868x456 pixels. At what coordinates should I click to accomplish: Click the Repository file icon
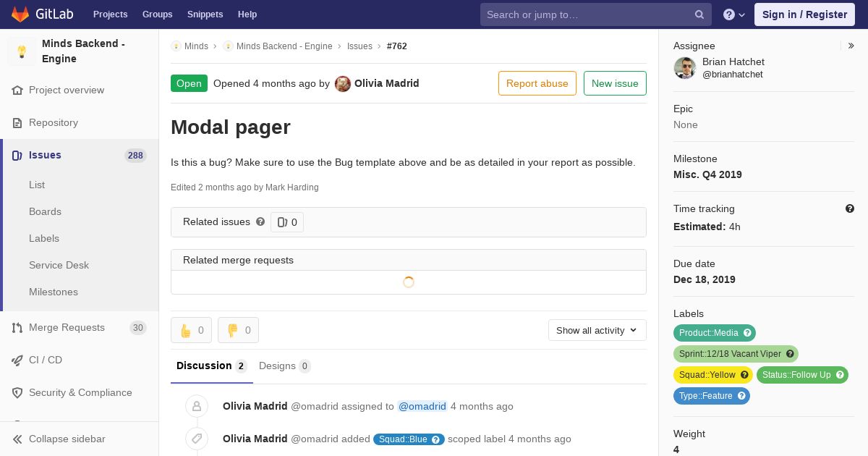[x=17, y=123]
